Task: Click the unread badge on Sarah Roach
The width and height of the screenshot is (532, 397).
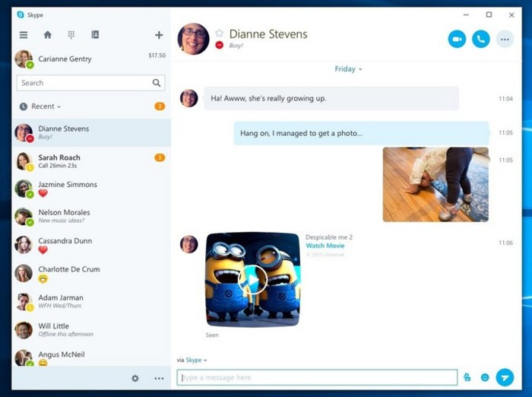Action: pos(160,157)
